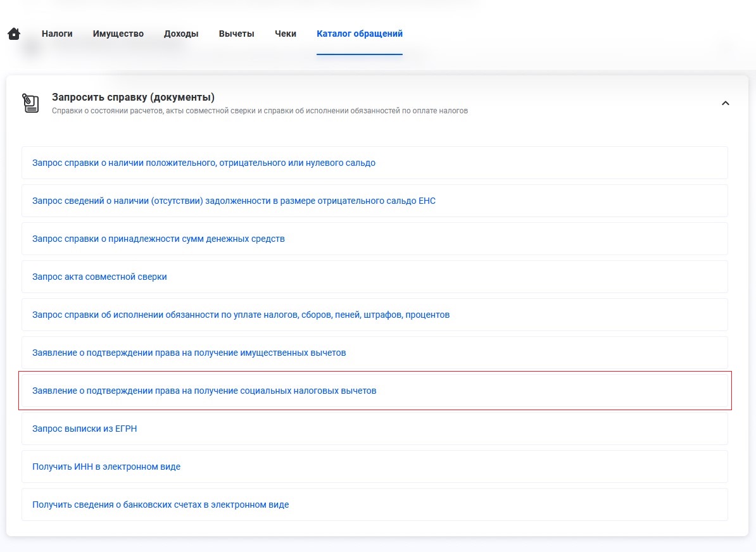This screenshot has height=552, width=756.
Task: Open the saldo certificate request link
Action: [204, 163]
